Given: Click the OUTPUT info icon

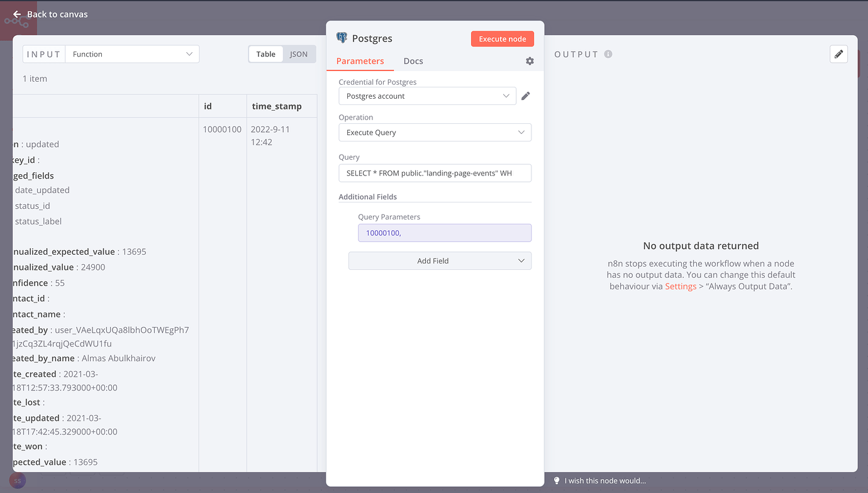Looking at the screenshot, I should point(608,54).
